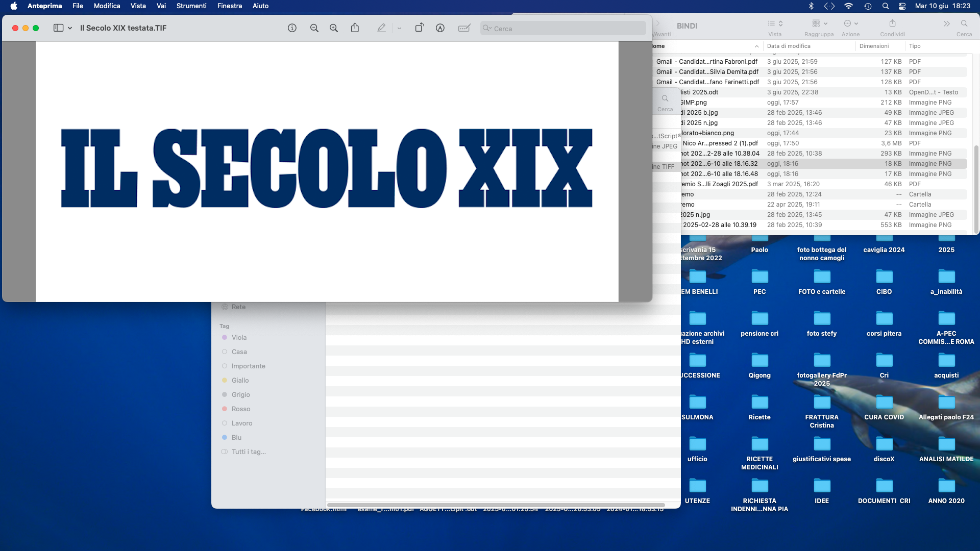This screenshot has width=980, height=551.
Task: Open the form filling toolbar icon
Action: coord(464,28)
